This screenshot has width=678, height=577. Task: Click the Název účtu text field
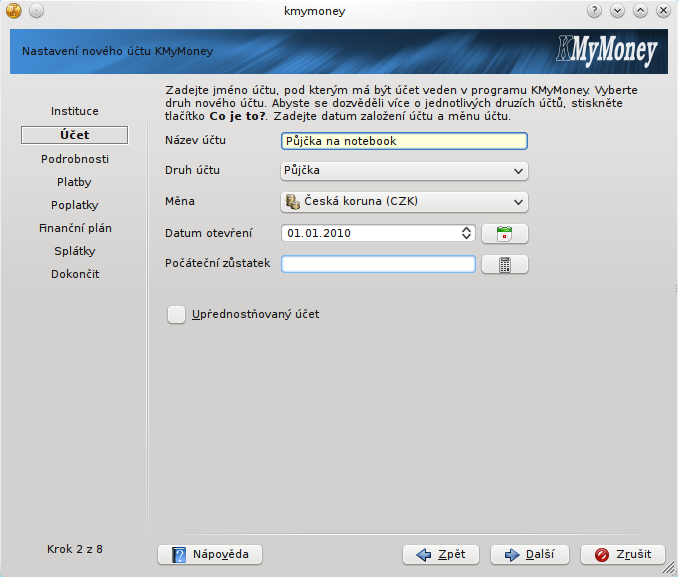404,141
